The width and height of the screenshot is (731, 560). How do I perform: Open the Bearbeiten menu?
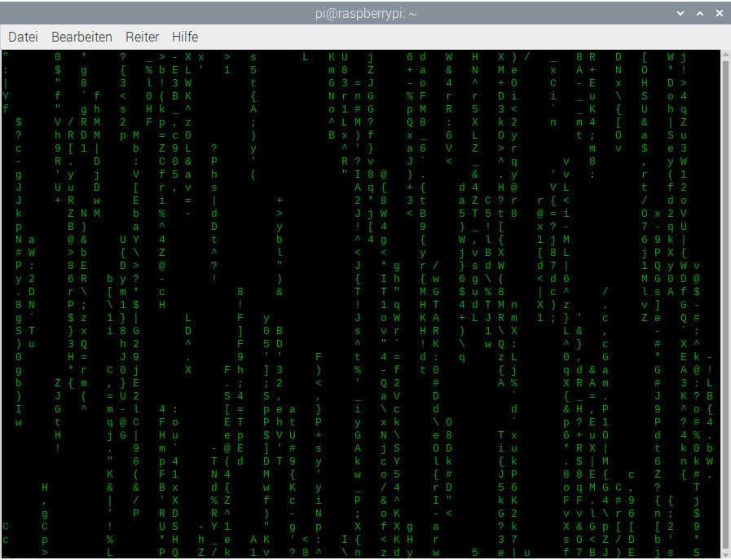[81, 37]
